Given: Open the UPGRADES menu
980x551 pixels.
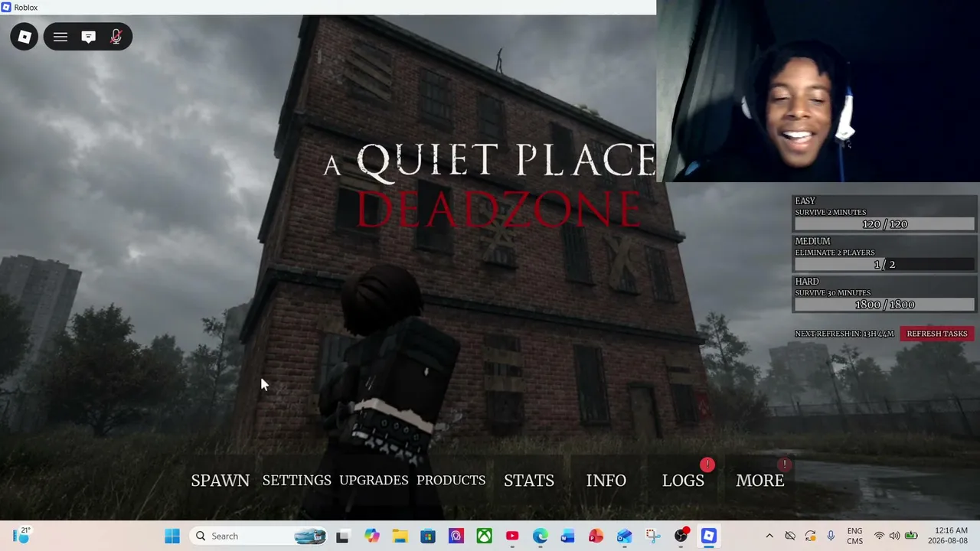Looking at the screenshot, I should point(374,481).
